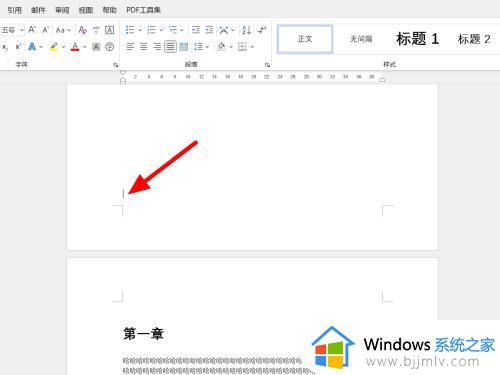500x375 pixels.
Task: Click the Decrease Font Size icon
Action: (x=46, y=30)
